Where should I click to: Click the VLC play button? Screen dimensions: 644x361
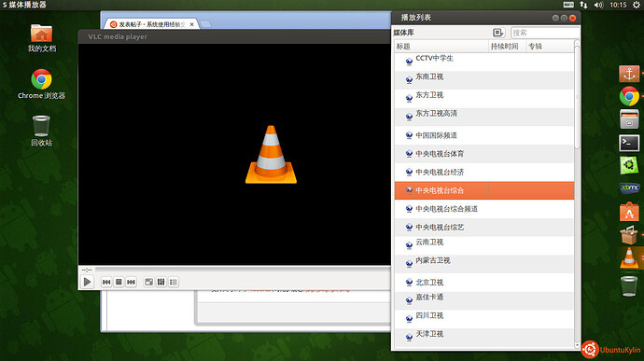(x=87, y=282)
